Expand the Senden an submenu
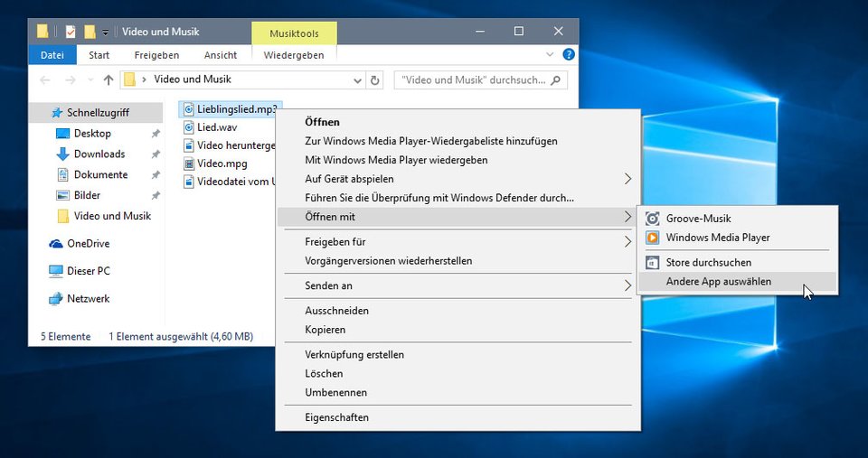The image size is (868, 458). [627, 286]
